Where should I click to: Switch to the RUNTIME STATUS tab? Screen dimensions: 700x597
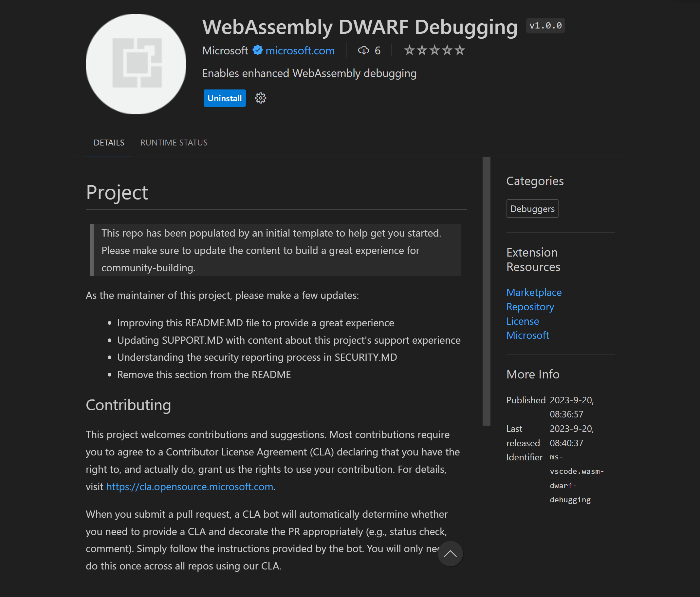tap(174, 142)
